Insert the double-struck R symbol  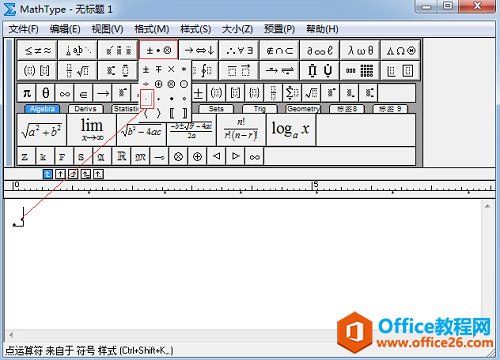point(122,156)
